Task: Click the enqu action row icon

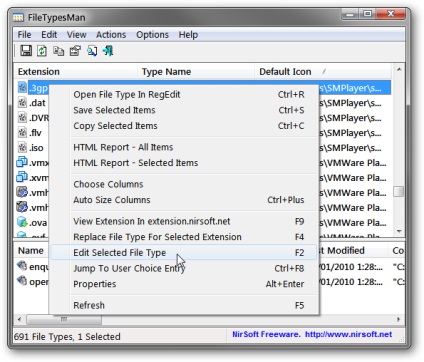Action: click(22, 266)
